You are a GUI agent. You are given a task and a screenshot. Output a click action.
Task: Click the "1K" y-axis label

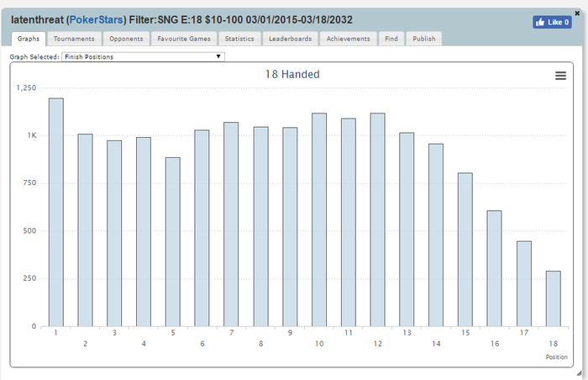[x=32, y=135]
